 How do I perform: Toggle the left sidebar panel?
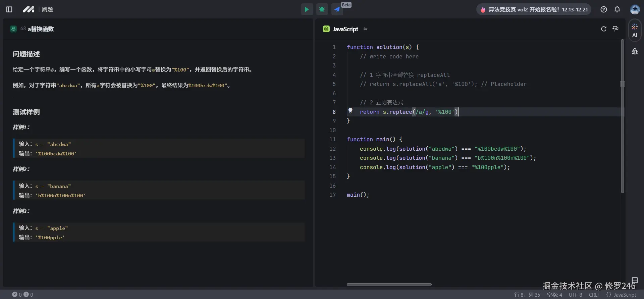[x=9, y=9]
